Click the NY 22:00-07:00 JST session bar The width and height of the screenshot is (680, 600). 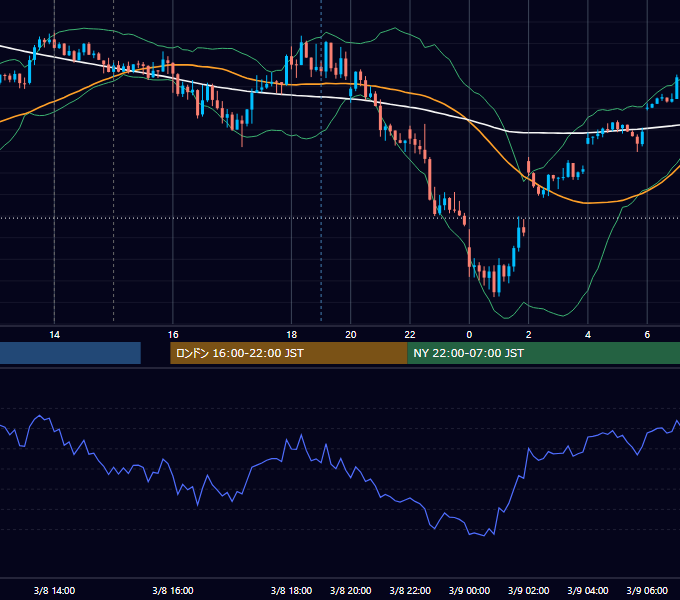pos(544,353)
